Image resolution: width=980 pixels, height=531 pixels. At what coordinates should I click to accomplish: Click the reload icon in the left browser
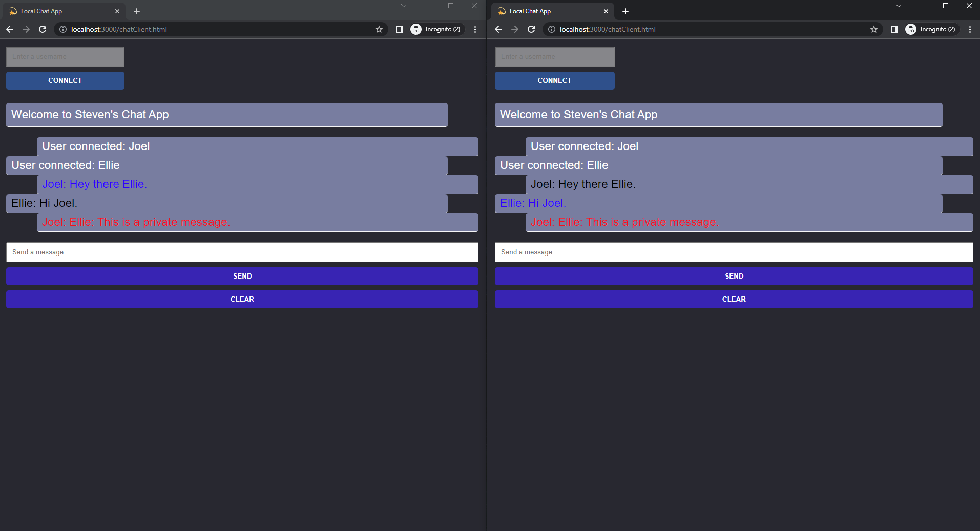click(x=43, y=29)
